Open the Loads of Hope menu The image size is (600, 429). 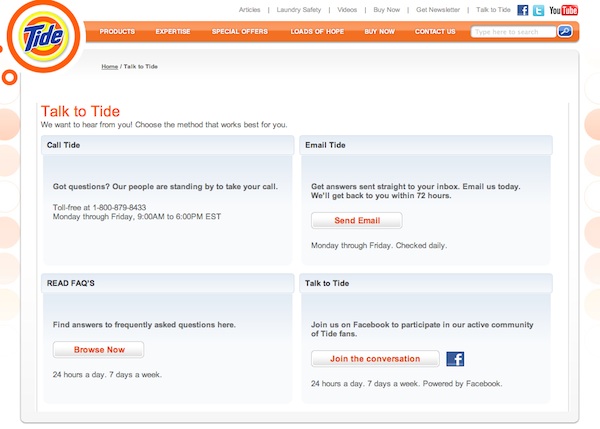pos(317,31)
